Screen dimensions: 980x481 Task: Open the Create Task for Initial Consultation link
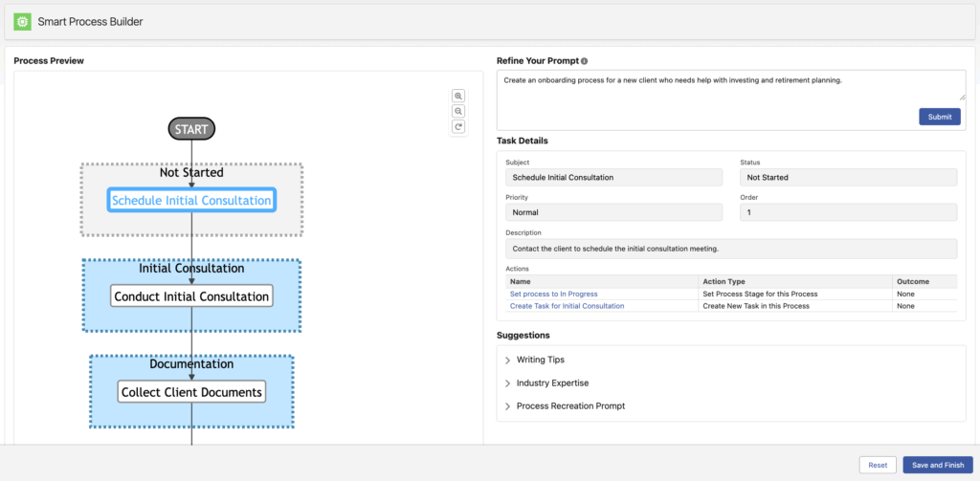point(567,306)
